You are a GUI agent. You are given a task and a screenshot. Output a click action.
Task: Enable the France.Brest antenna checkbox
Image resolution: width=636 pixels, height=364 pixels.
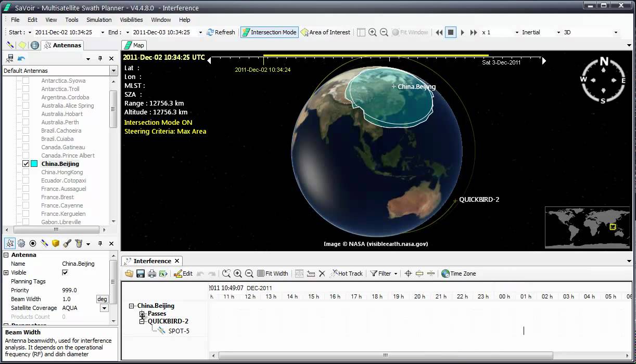click(x=26, y=197)
